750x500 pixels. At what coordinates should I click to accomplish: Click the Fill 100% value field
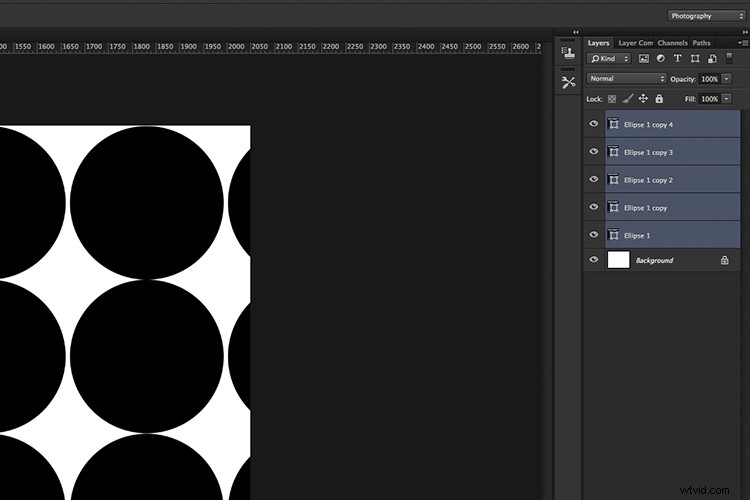710,99
